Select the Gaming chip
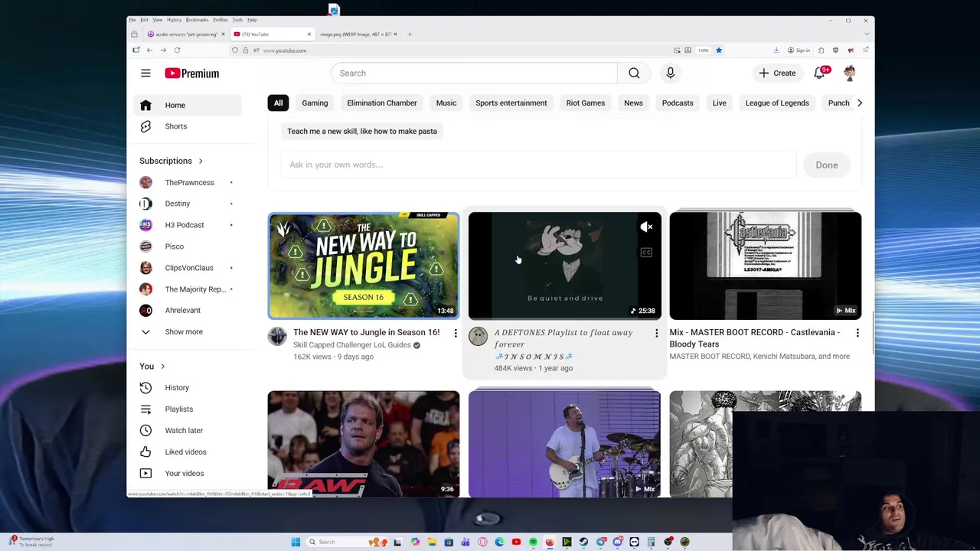Viewport: 980px width, 551px height. point(315,103)
